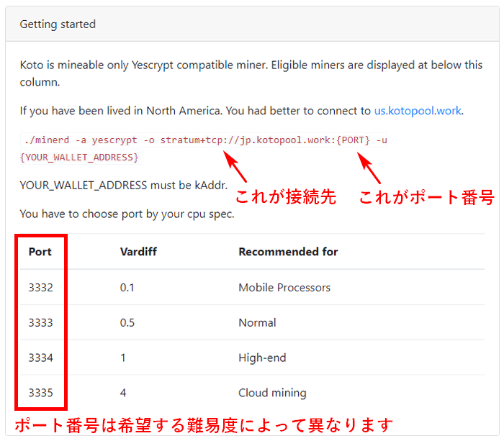Click the Cloud mining cell
The image size is (504, 441).
pos(272,393)
